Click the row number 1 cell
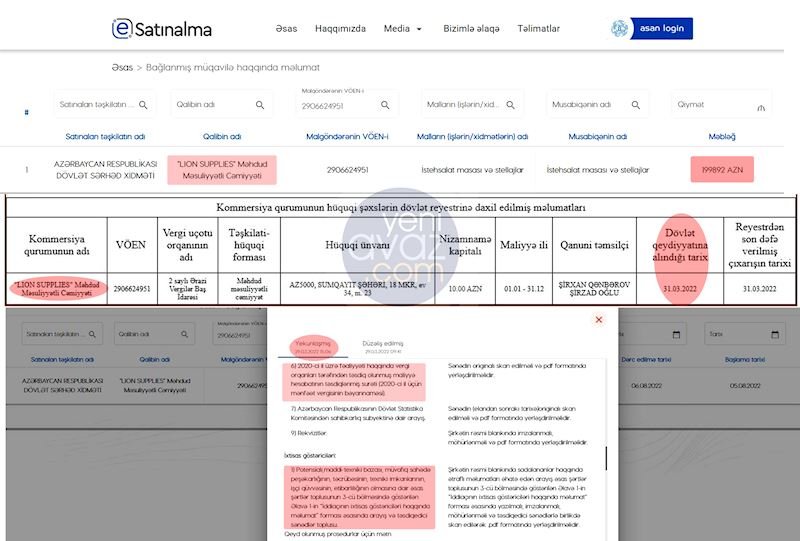Screen dimensions: 800x541 point(27,170)
